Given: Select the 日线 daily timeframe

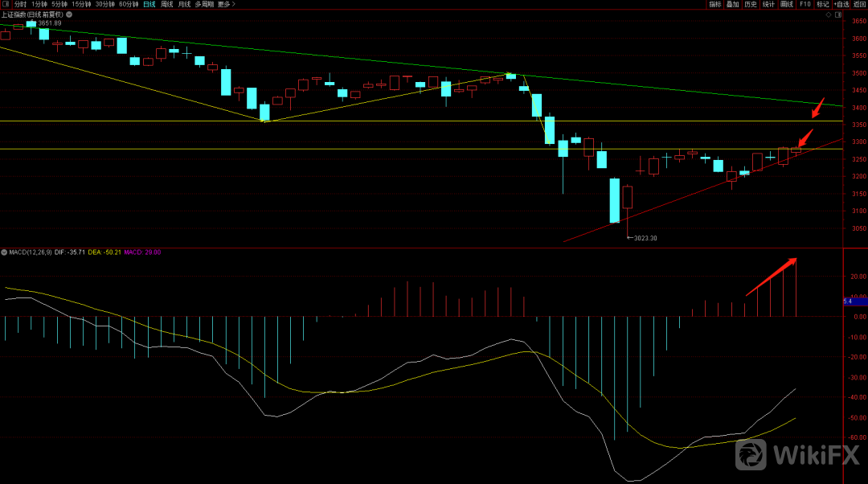Looking at the screenshot, I should pyautogui.click(x=149, y=4).
